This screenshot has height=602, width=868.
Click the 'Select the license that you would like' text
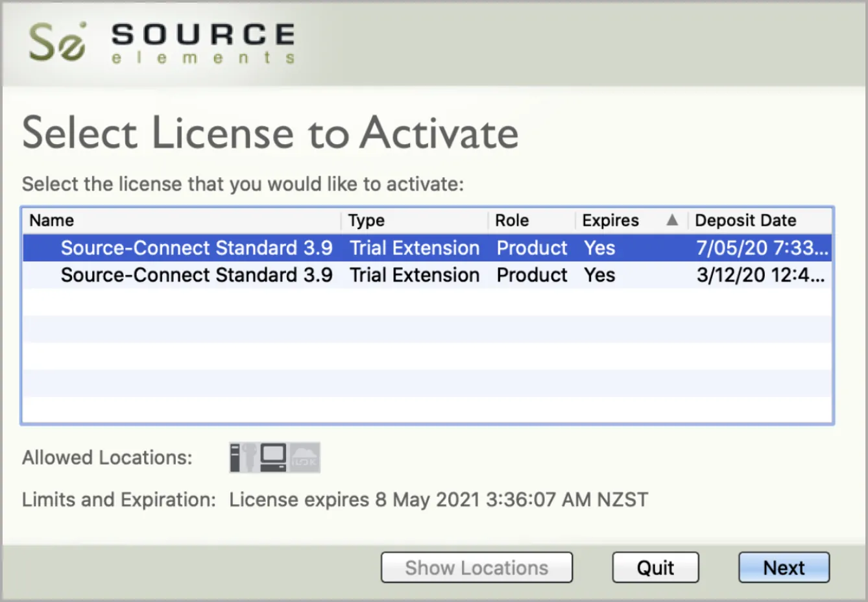(243, 184)
